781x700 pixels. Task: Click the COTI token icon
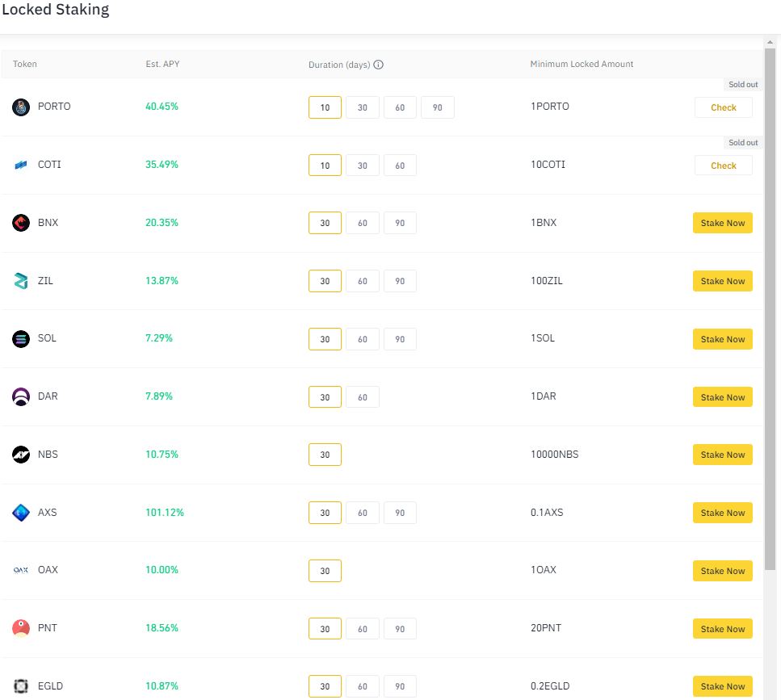[21, 165]
